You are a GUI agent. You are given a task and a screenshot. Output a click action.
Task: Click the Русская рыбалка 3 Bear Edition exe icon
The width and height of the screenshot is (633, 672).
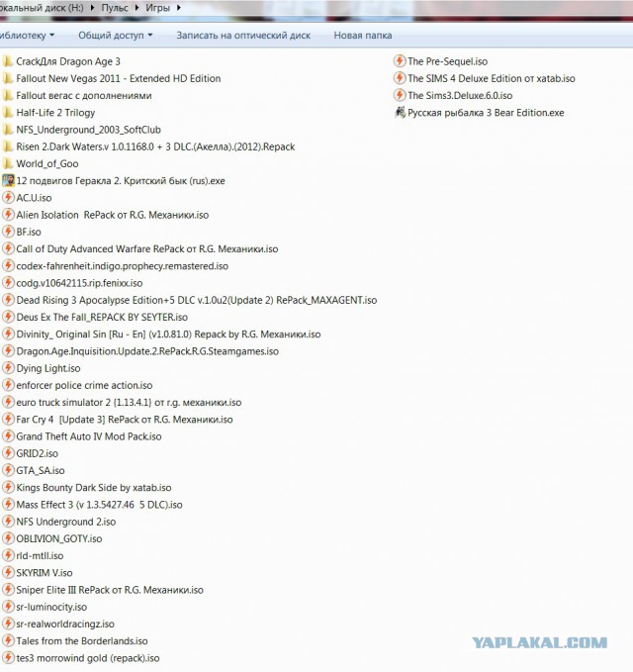(x=400, y=113)
